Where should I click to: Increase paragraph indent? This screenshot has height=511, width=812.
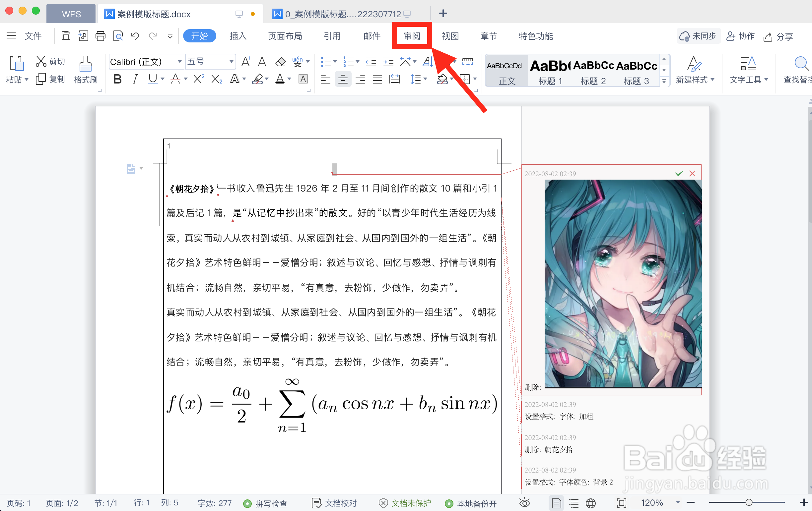pyautogui.click(x=388, y=62)
